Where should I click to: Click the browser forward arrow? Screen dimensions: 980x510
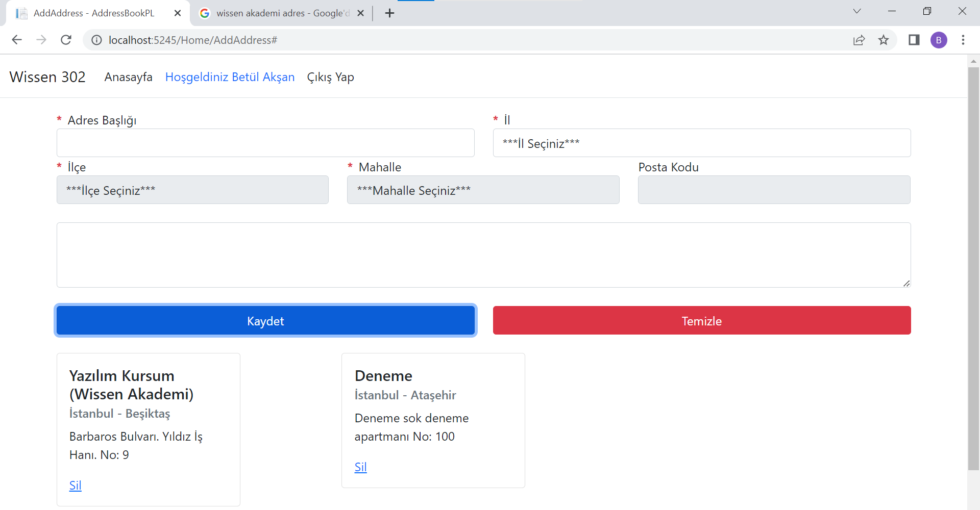coord(41,40)
